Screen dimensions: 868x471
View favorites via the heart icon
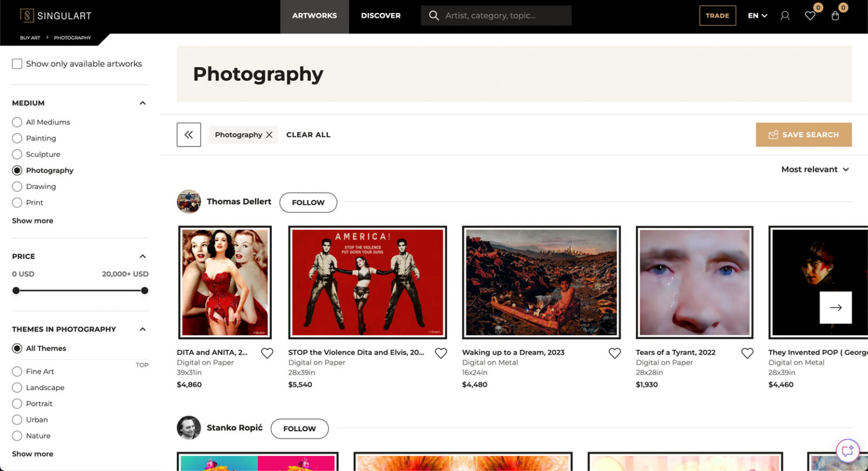[x=810, y=16]
